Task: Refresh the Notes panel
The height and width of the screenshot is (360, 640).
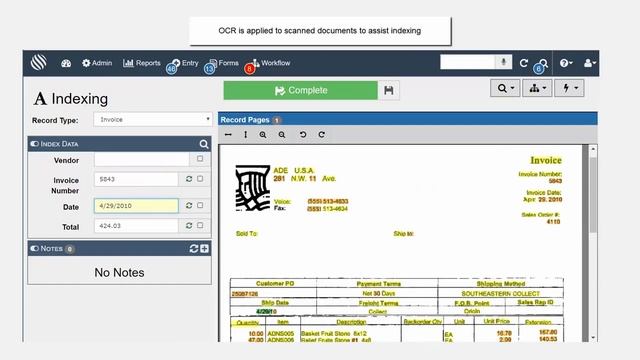Action: tap(193, 248)
